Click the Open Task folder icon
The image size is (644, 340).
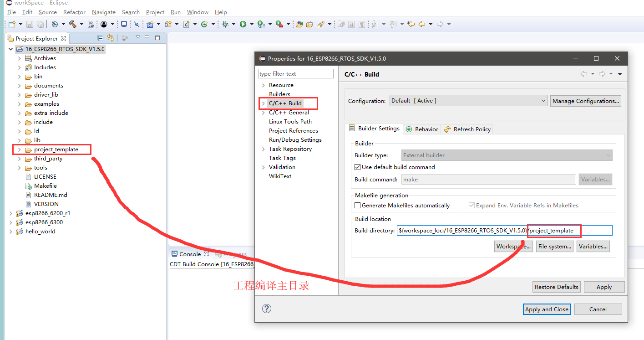pyautogui.click(x=309, y=24)
